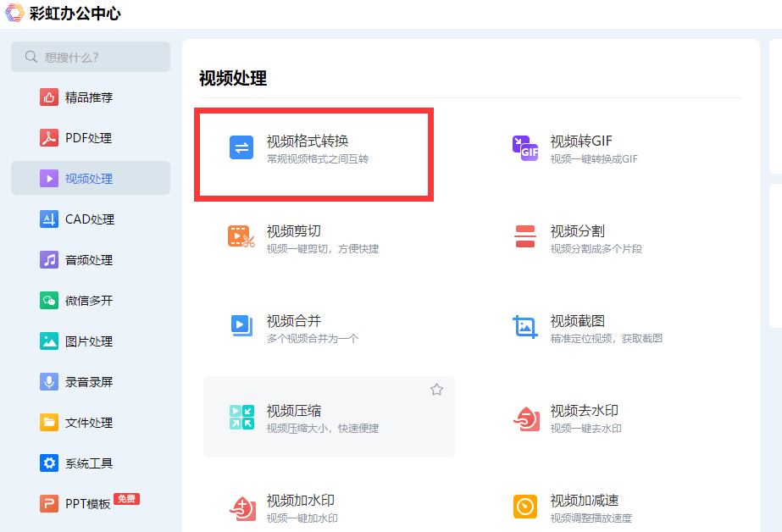Click the search box 想搜什么?
This screenshot has height=532, width=782.
tap(91, 57)
